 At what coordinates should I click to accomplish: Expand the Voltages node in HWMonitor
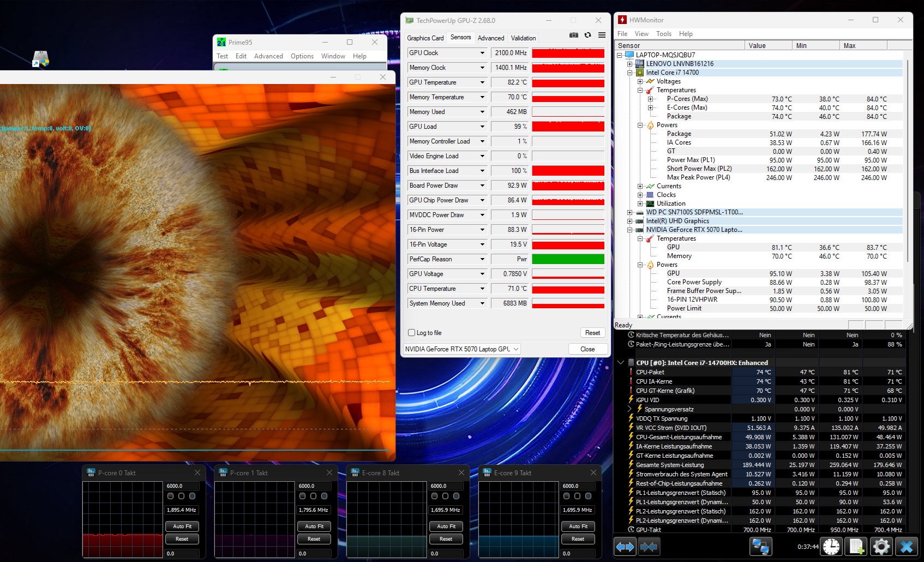coord(640,81)
